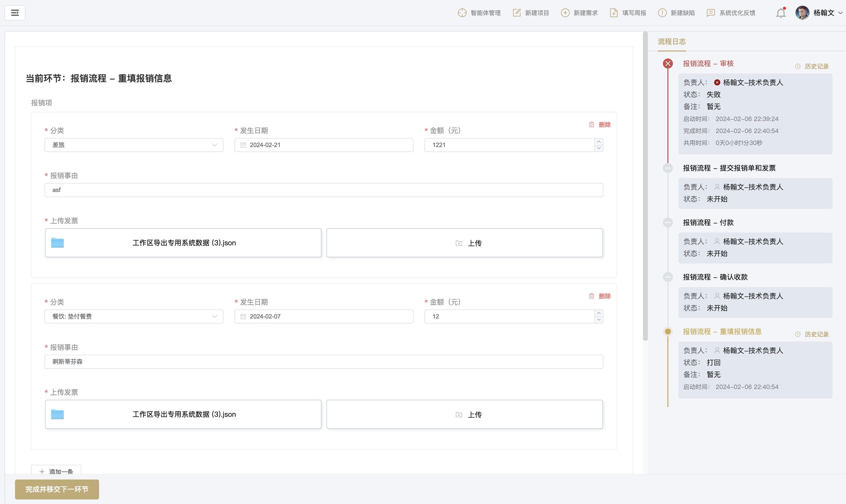Click the 智能体管理 icon in top bar
This screenshot has height=504, width=846.
coord(462,13)
